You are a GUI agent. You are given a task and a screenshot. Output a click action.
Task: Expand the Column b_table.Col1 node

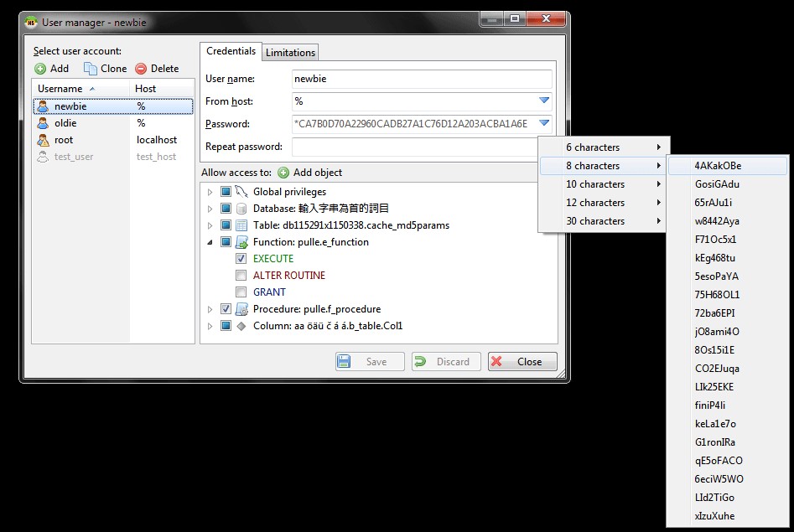210,326
